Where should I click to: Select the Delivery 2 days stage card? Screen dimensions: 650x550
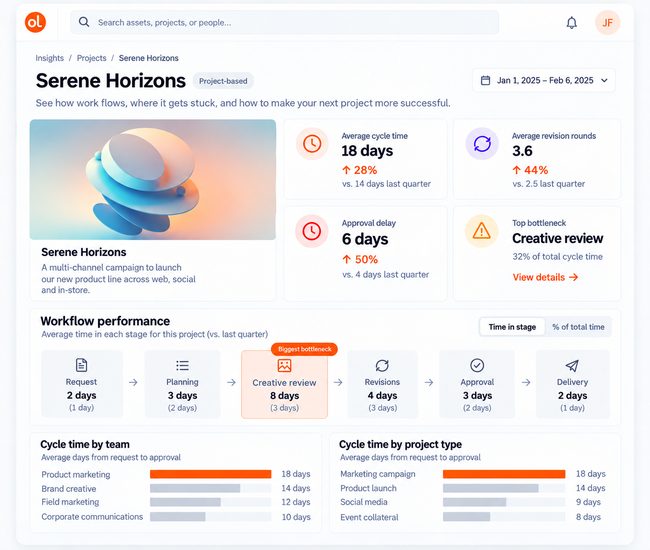(572, 383)
